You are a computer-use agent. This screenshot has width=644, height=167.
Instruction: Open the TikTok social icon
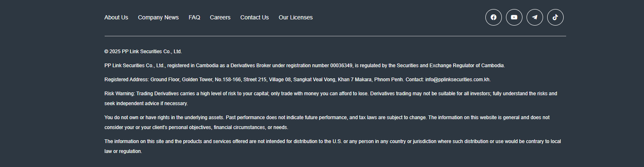tap(555, 17)
